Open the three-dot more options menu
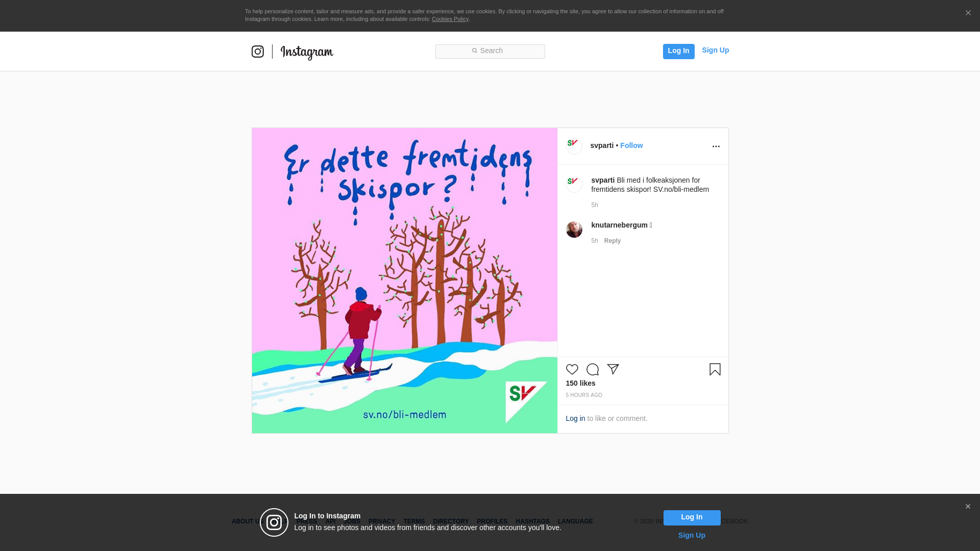This screenshot has height=551, width=980. [x=716, y=146]
